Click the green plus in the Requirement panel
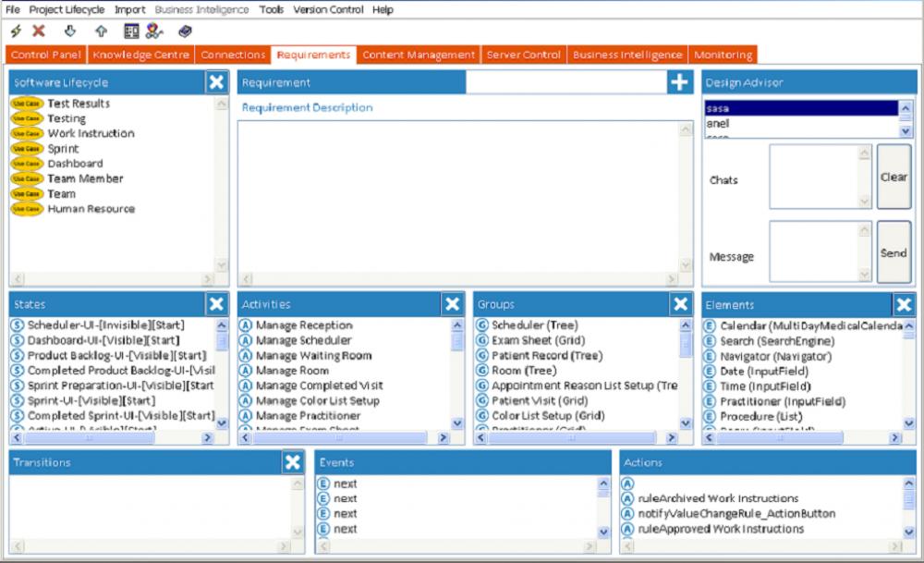The height and width of the screenshot is (563, 924). pyautogui.click(x=679, y=82)
